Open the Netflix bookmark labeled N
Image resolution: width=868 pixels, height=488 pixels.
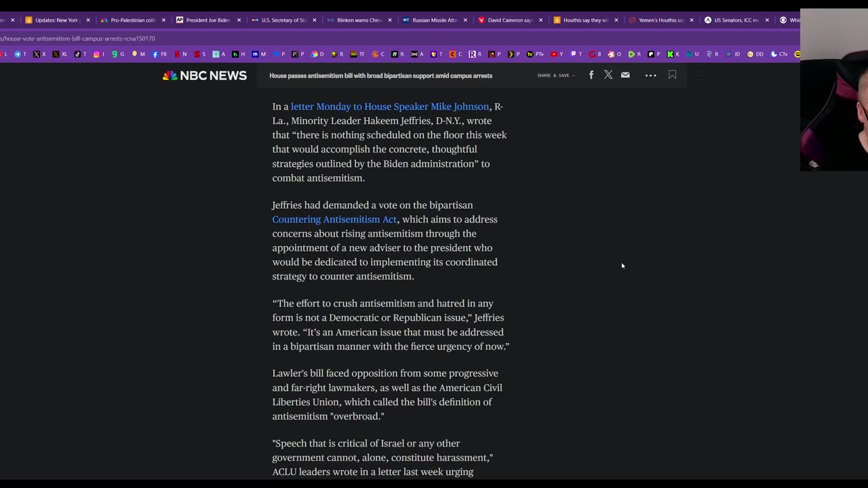tap(180, 54)
